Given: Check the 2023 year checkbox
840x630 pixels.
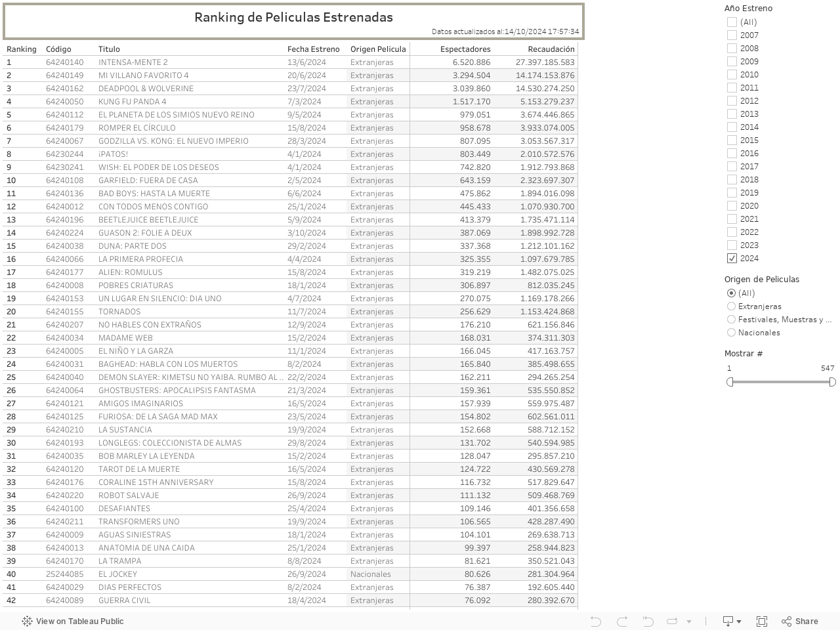Looking at the screenshot, I should click(x=732, y=245).
